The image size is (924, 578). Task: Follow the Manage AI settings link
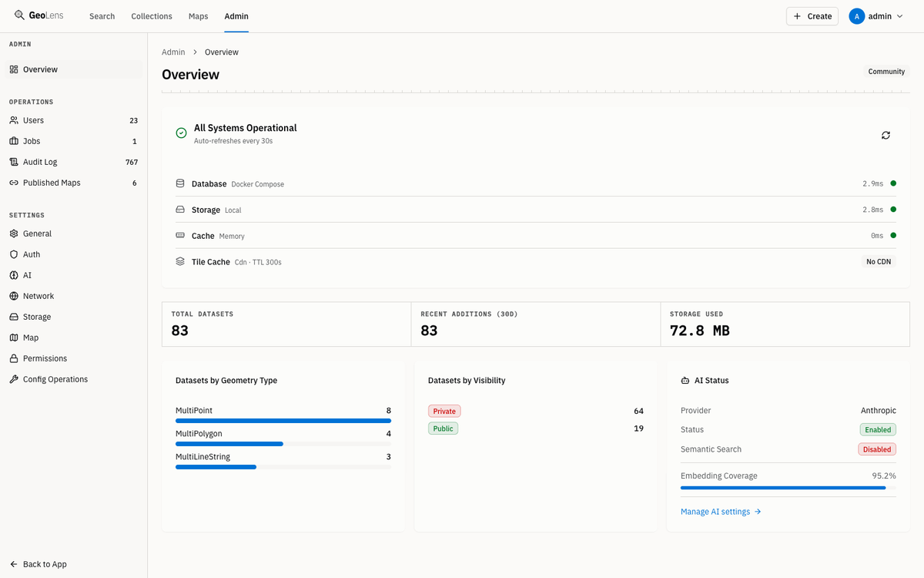pyautogui.click(x=721, y=512)
